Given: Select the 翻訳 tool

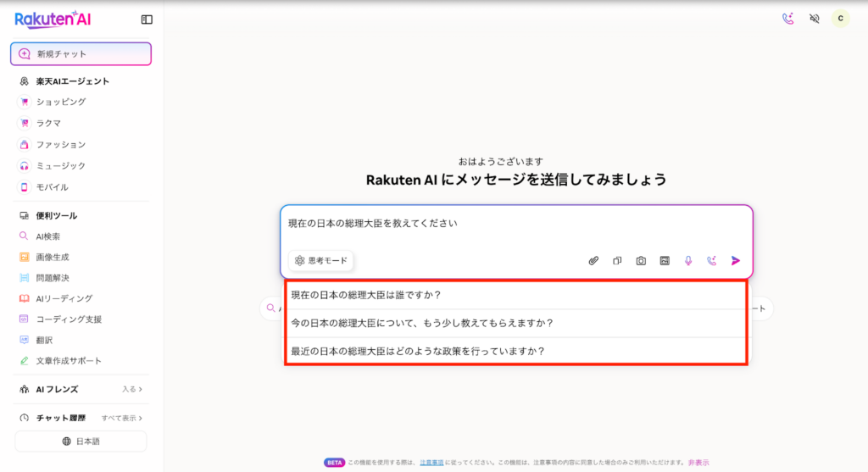Looking at the screenshot, I should (44, 340).
